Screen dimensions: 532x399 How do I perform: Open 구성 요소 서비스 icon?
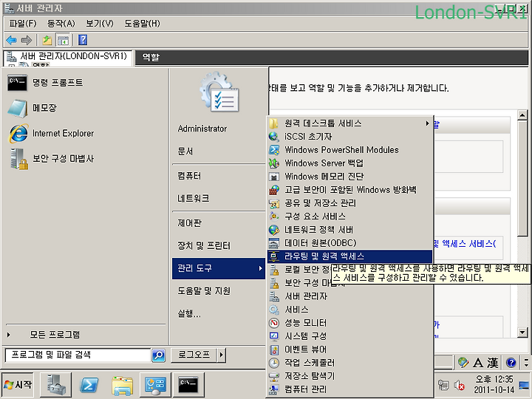(274, 216)
